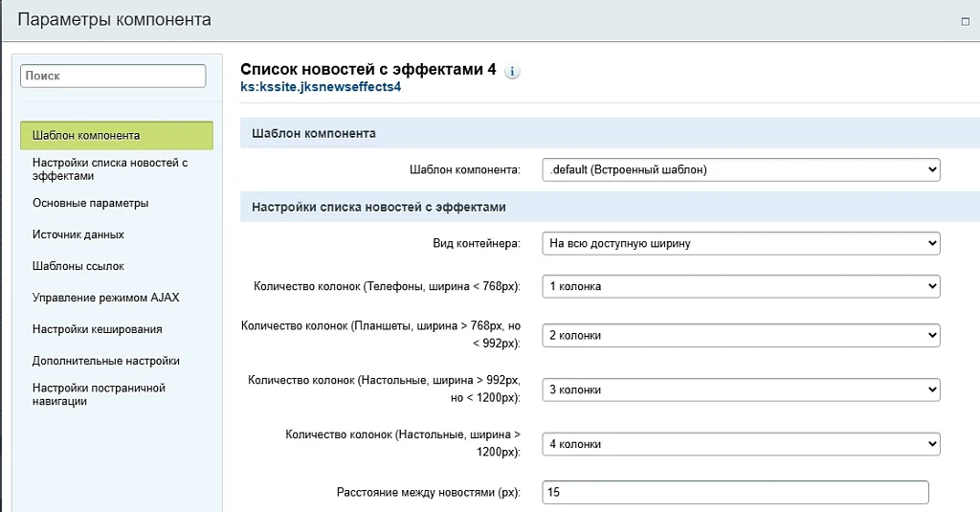
Task: Open desktop columns dropdown '3 колонки'
Action: coord(741,390)
